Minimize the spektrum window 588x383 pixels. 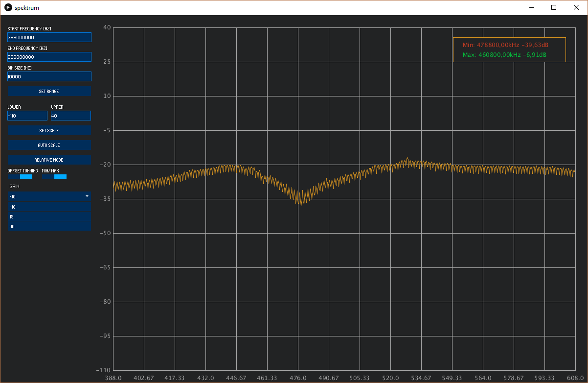(532, 7)
